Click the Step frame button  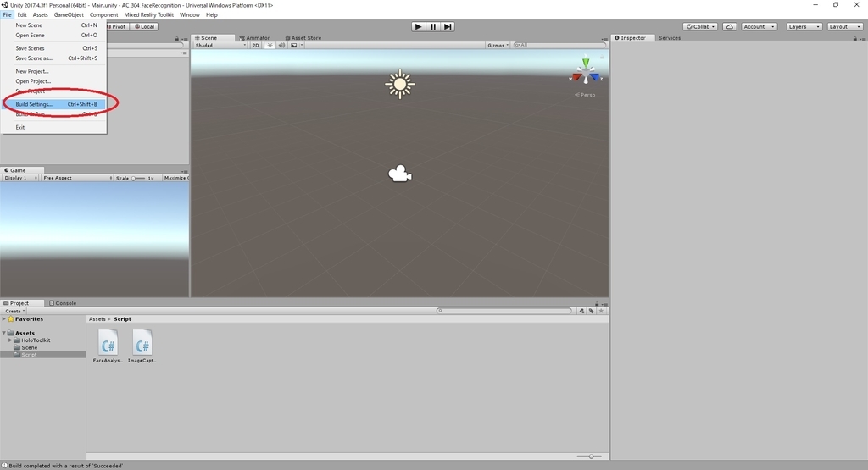(448, 26)
